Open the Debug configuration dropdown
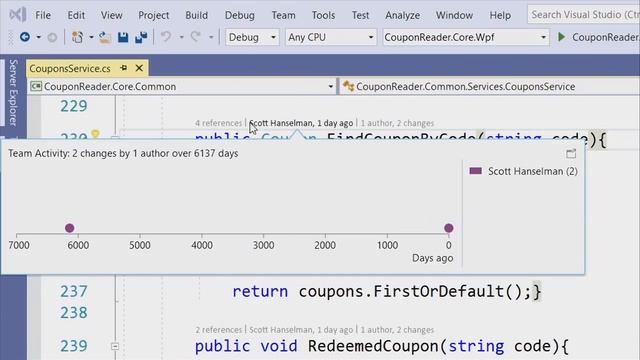This screenshot has width=640, height=360. 252,37
